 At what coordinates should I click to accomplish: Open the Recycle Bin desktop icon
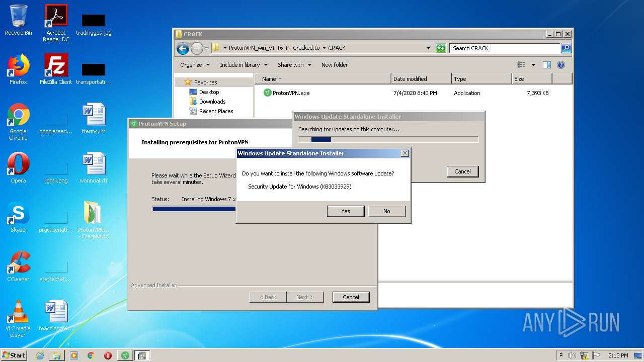point(18,20)
